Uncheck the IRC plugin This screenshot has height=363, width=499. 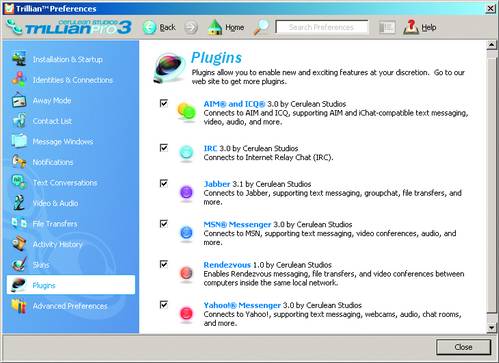click(164, 147)
